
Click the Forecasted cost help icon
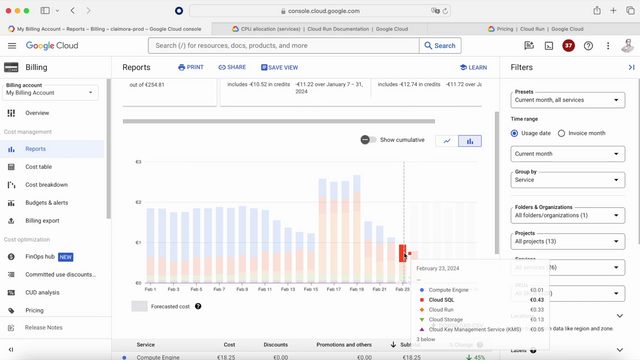click(x=198, y=306)
